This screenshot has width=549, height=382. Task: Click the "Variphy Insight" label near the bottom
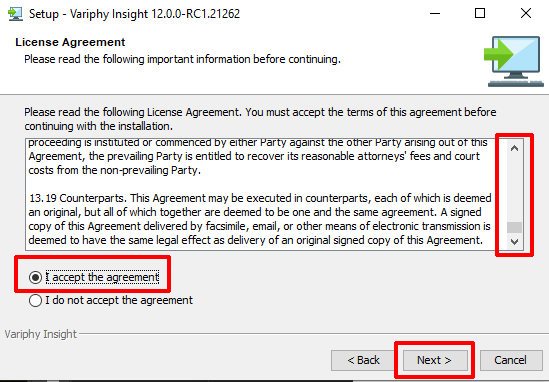[41, 334]
